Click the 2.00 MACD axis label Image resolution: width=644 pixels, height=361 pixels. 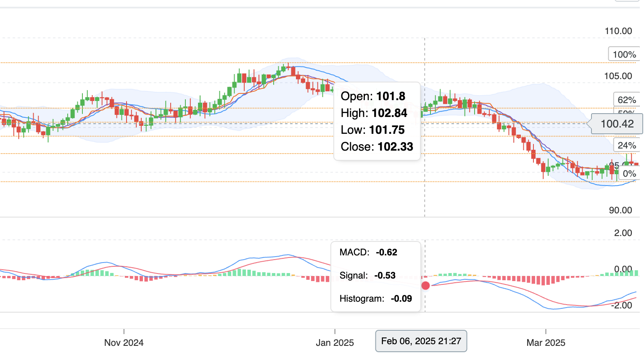(x=623, y=233)
